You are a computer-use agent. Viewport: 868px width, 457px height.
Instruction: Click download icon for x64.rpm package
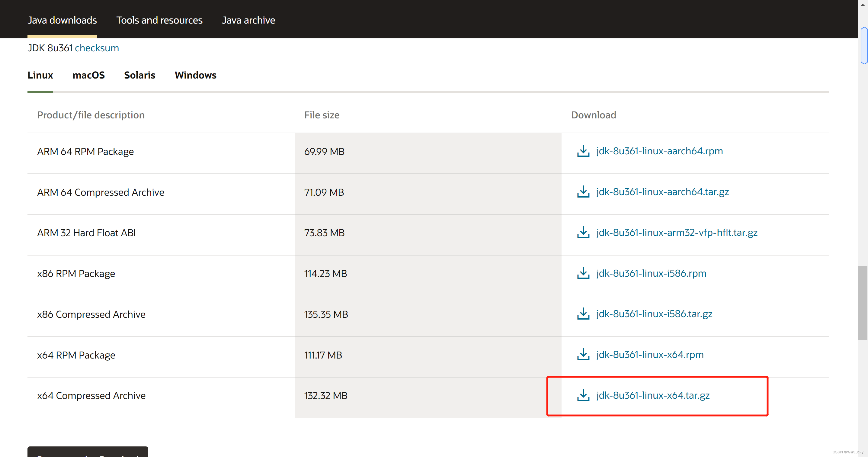[583, 355]
